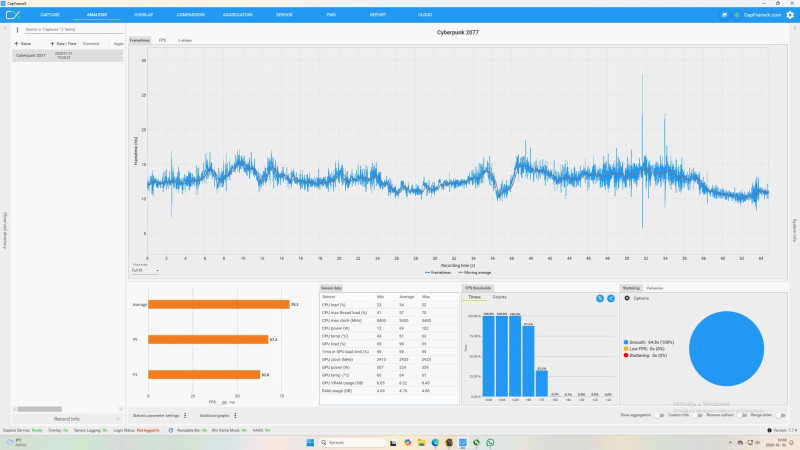The image size is (800, 450).
Task: Open Windows Start menu
Action: point(310,442)
